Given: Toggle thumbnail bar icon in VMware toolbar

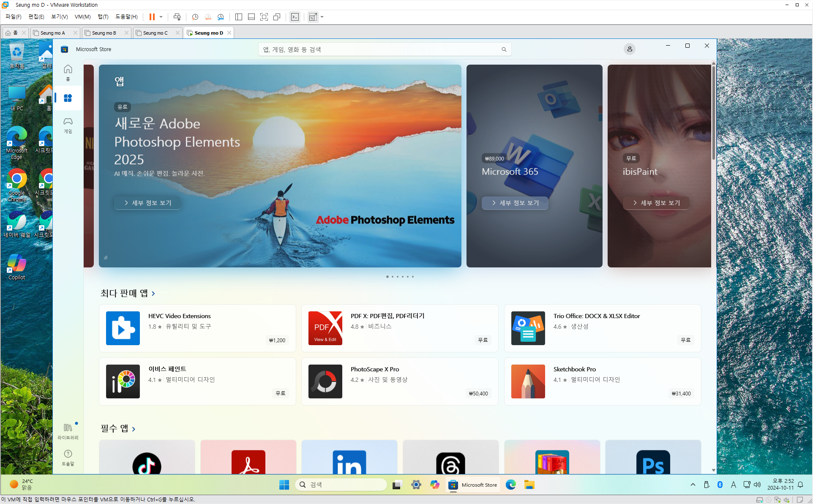Looking at the screenshot, I should [x=251, y=17].
